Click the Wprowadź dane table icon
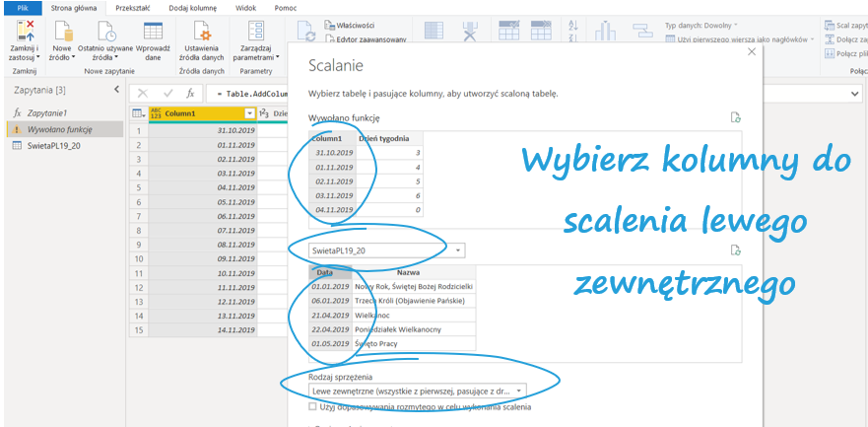Screen dimensions: 868x427 (x=153, y=32)
